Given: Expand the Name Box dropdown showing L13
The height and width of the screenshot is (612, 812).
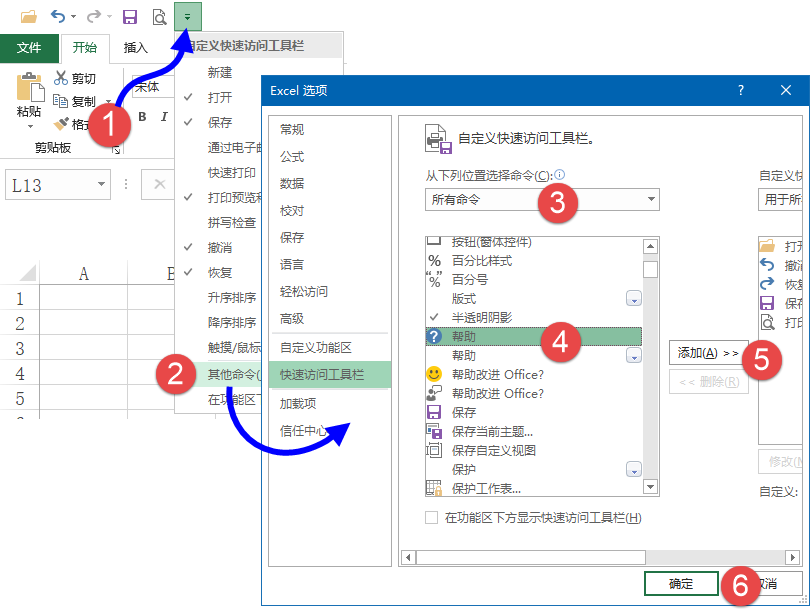Looking at the screenshot, I should [102, 184].
